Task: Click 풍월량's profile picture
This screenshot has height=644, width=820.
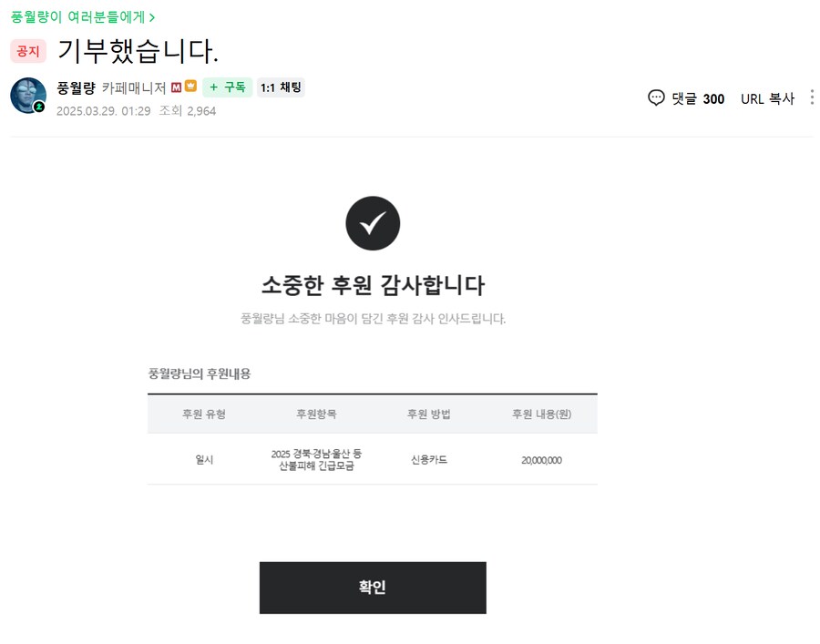Action: [x=28, y=95]
